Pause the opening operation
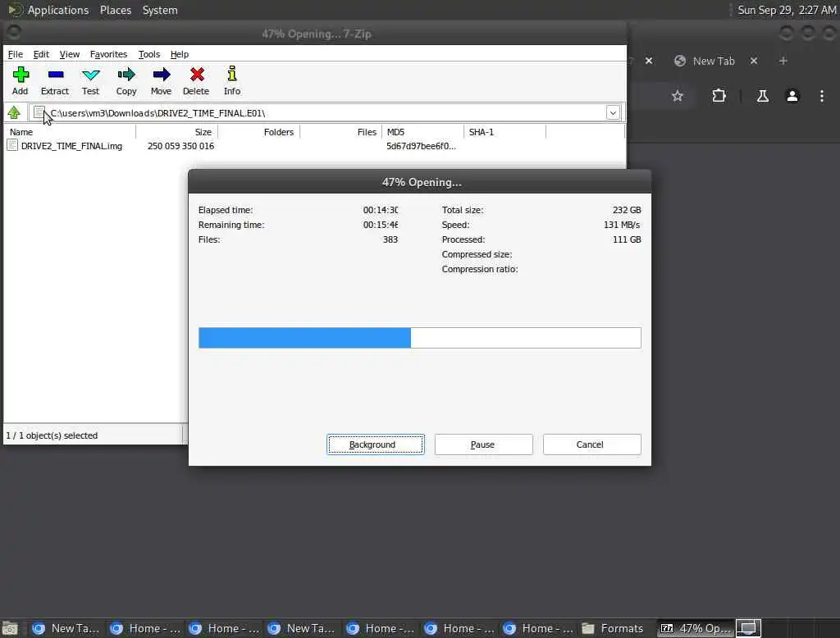 [483, 444]
